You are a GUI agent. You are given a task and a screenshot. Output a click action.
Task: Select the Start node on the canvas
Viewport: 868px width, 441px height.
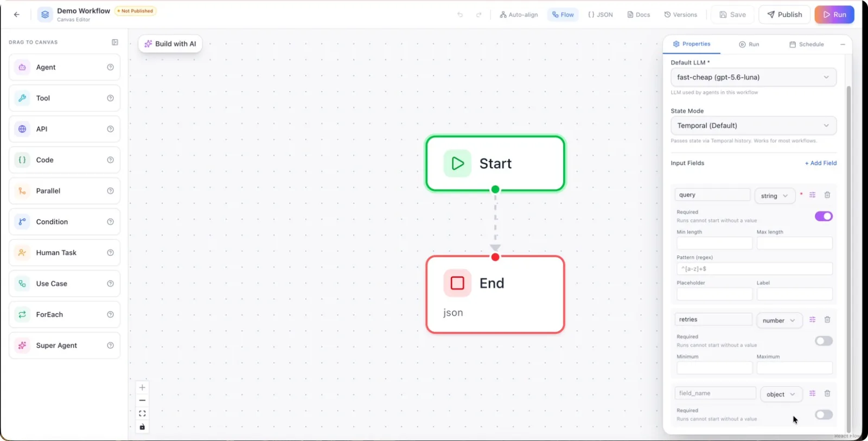[495, 163]
